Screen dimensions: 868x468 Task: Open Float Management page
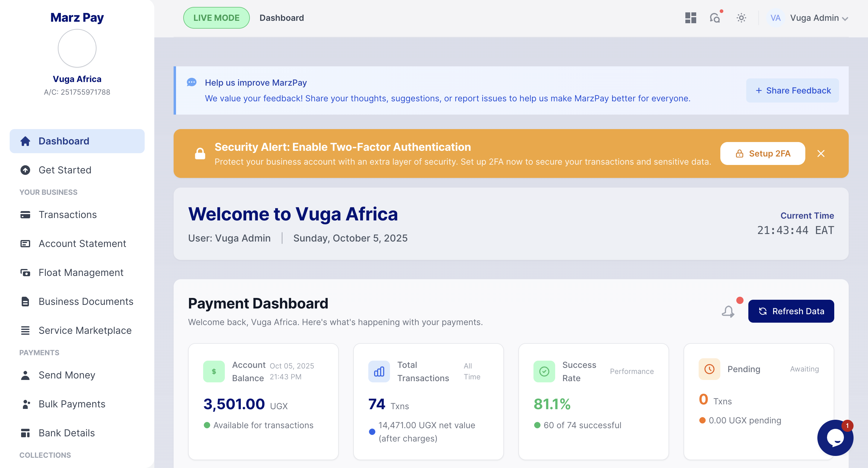click(77, 272)
